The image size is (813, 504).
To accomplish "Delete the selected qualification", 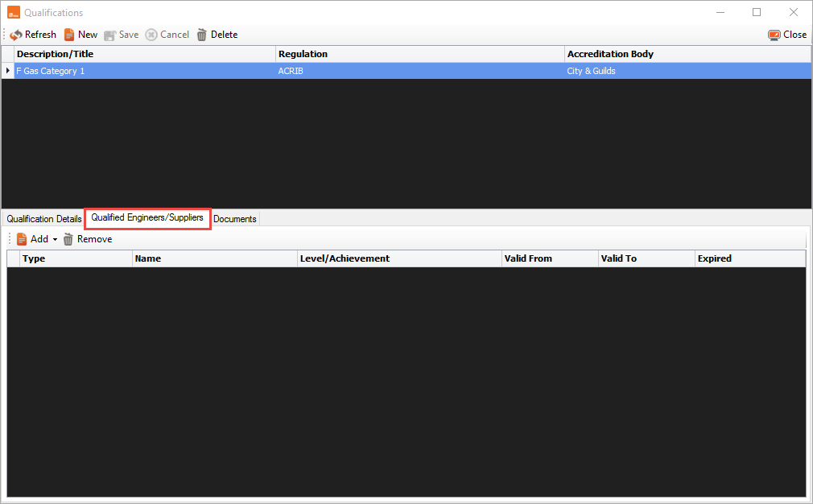I will tap(202, 35).
